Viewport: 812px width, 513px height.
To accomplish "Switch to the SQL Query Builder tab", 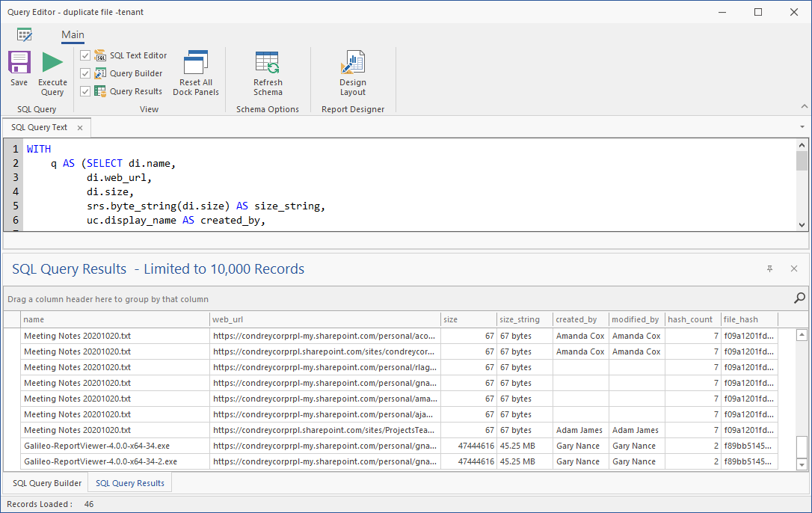I will click(47, 483).
